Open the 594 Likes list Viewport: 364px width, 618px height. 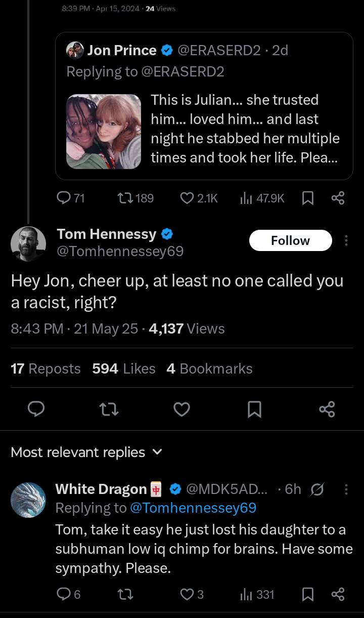(x=123, y=368)
